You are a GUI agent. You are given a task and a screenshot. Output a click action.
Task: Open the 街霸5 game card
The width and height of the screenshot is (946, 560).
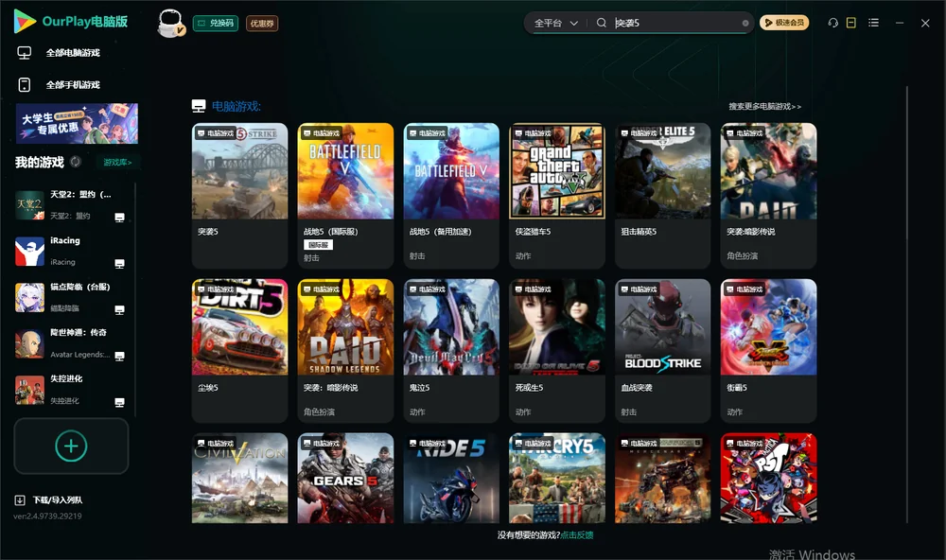click(x=768, y=351)
